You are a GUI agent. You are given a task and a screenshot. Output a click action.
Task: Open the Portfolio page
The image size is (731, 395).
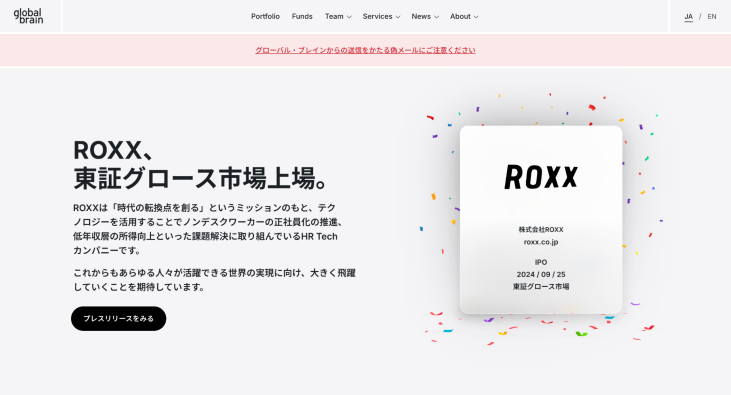point(265,16)
